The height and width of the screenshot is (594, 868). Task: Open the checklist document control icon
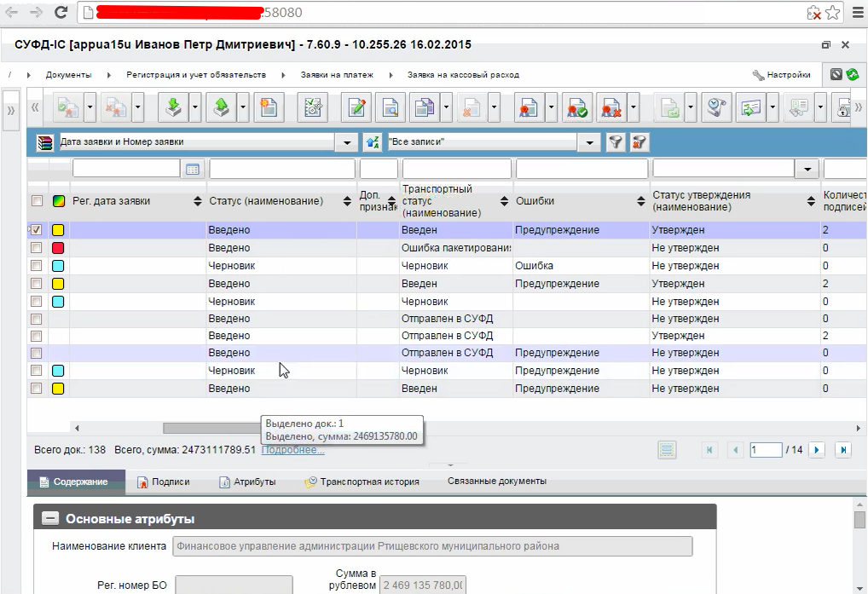click(x=313, y=107)
